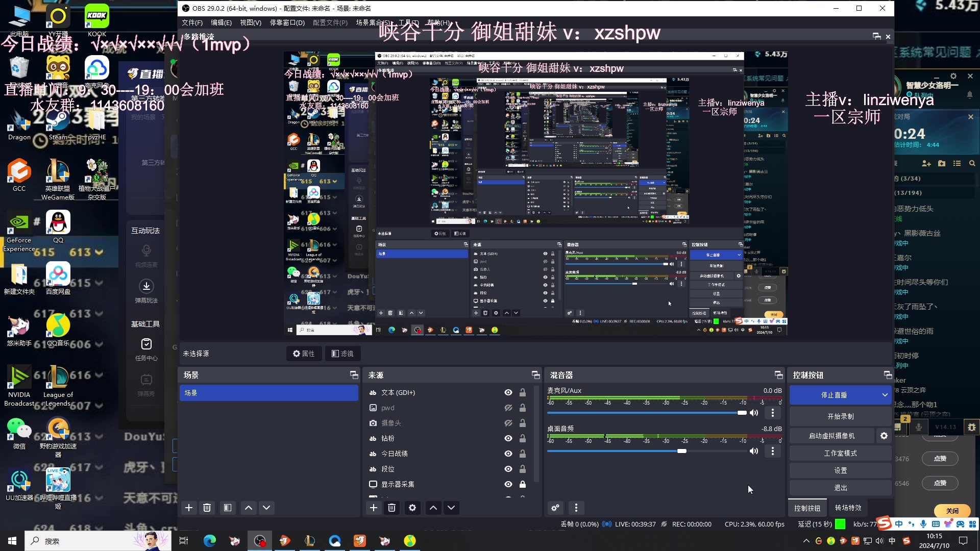980x551 pixels.
Task: Click the 启动虚拟摄像机 button
Action: [x=832, y=436]
